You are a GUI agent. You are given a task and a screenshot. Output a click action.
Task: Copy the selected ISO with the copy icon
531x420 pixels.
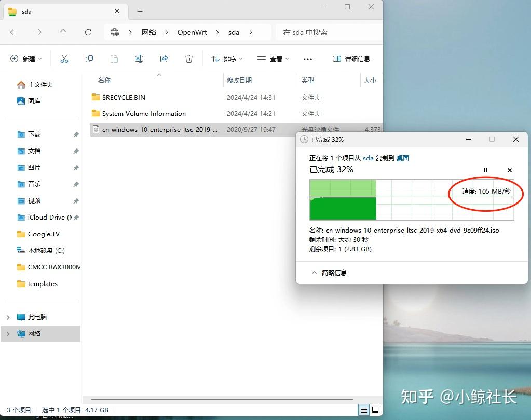(89, 58)
